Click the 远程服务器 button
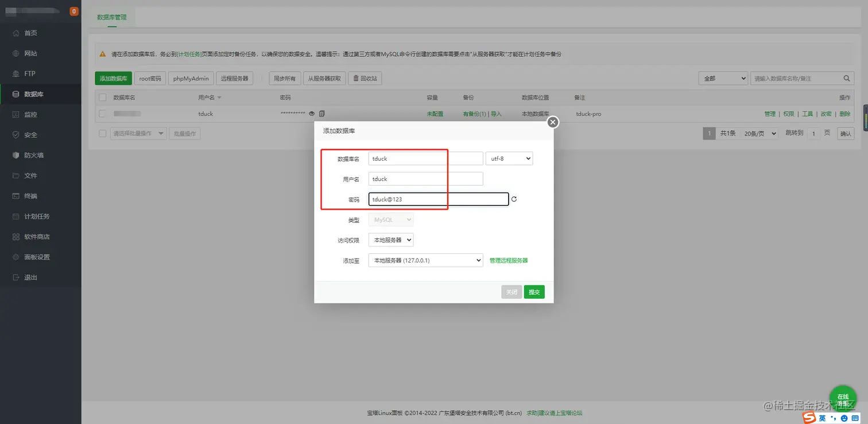868x424 pixels. pos(235,78)
